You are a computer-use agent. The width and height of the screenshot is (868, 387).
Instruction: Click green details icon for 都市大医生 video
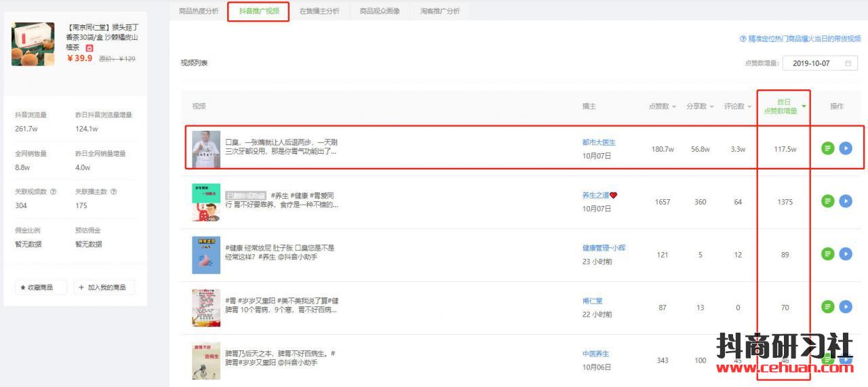point(827,148)
